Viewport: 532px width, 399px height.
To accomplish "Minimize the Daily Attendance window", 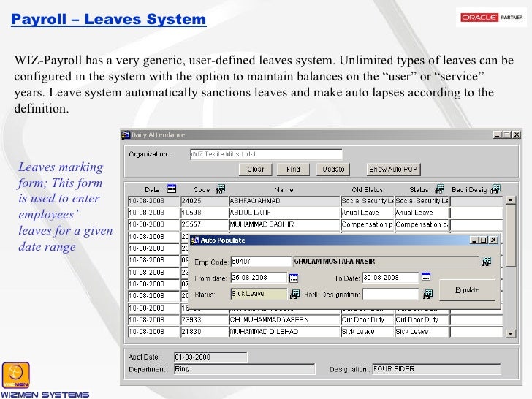I will pos(498,134).
